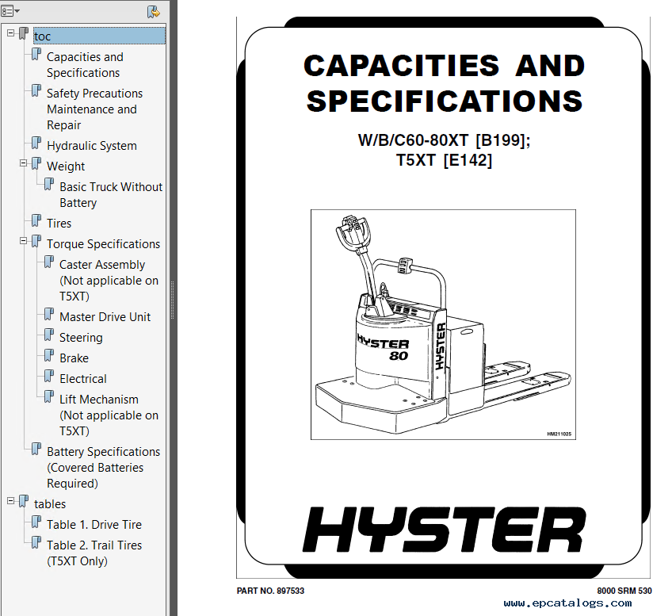Open Table 1. Drive Tire bookmark
The width and height of the screenshot is (672, 616).
coord(94,525)
